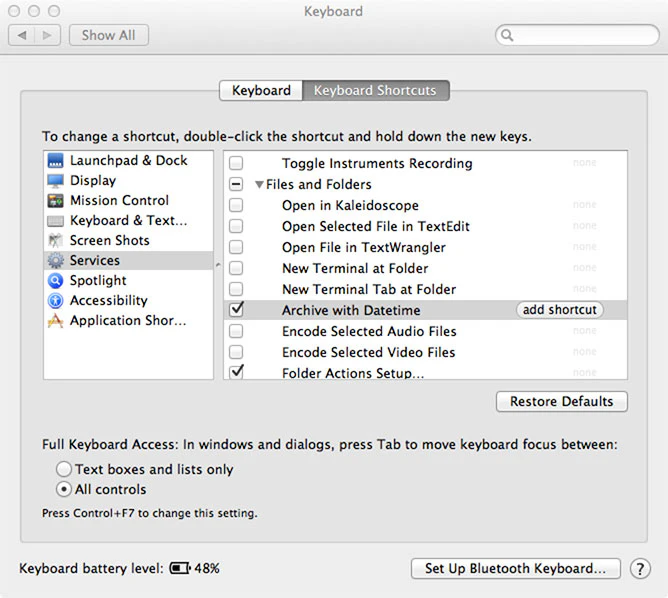Select the Toggle Instruments Recording row text

[377, 163]
